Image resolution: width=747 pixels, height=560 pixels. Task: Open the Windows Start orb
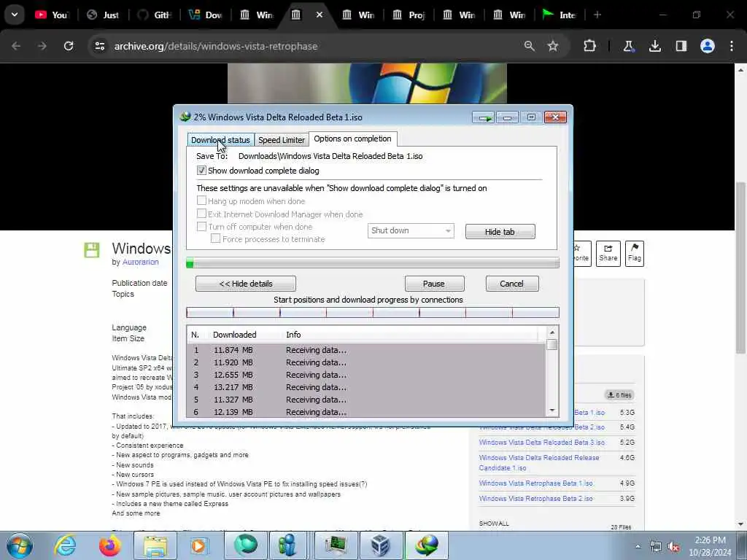tap(20, 545)
